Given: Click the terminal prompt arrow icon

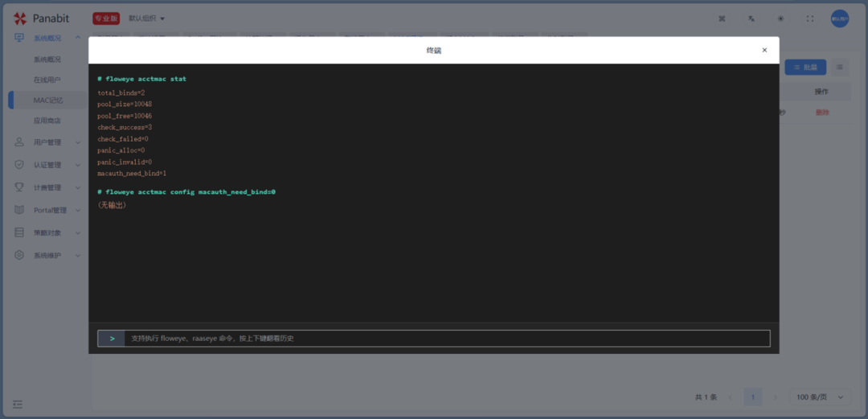Looking at the screenshot, I should [113, 338].
